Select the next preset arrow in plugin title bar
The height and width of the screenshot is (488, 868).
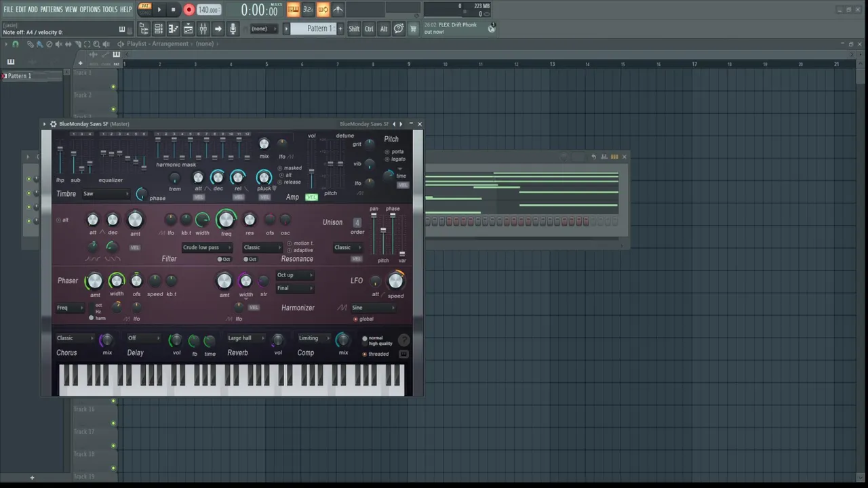click(401, 124)
